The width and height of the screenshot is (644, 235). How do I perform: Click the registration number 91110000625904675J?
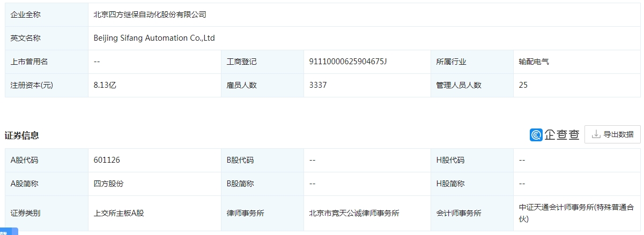[348, 62]
